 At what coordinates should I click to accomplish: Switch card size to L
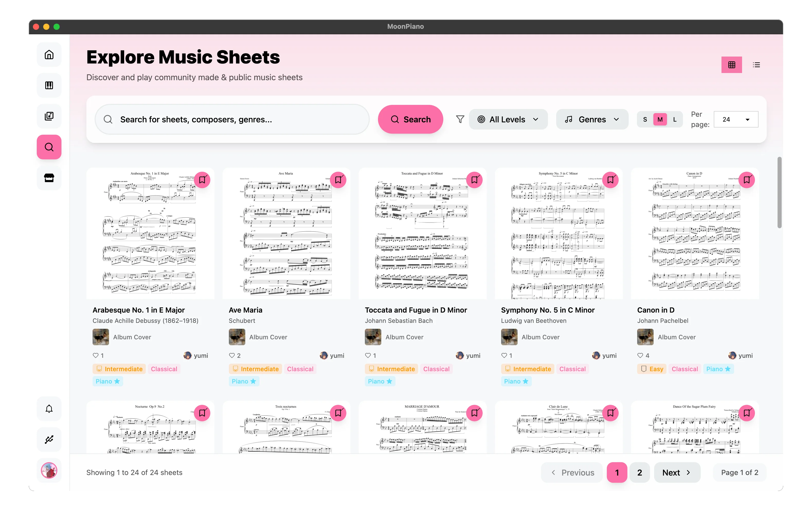(674, 119)
